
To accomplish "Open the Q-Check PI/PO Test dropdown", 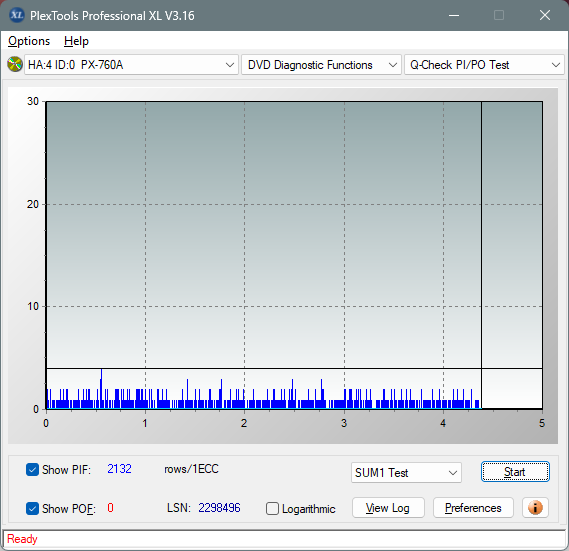I will coord(484,65).
